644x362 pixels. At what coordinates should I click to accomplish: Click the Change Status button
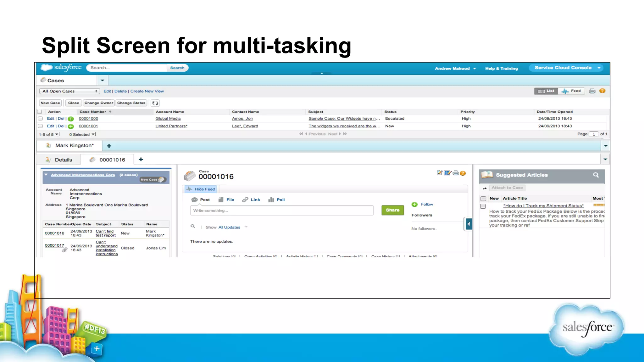pos(131,103)
